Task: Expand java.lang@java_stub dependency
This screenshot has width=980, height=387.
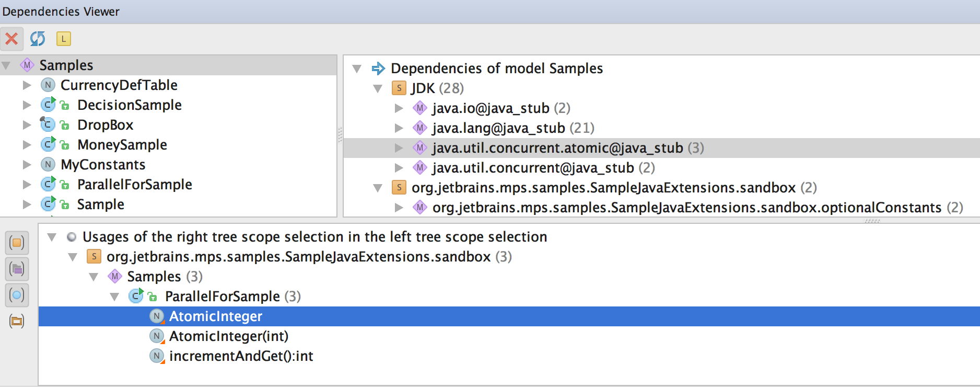Action: pyautogui.click(x=399, y=128)
